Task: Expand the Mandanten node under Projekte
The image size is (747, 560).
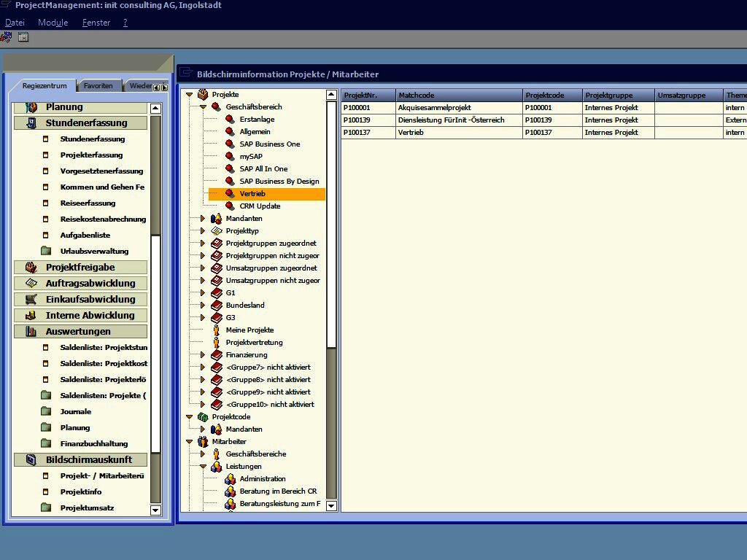Action: (x=204, y=219)
